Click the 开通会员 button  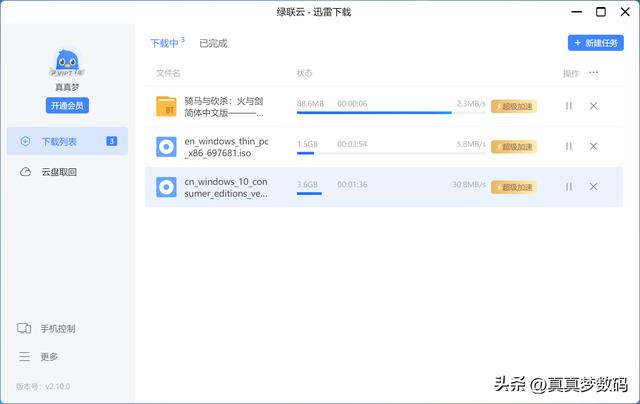[x=67, y=106]
